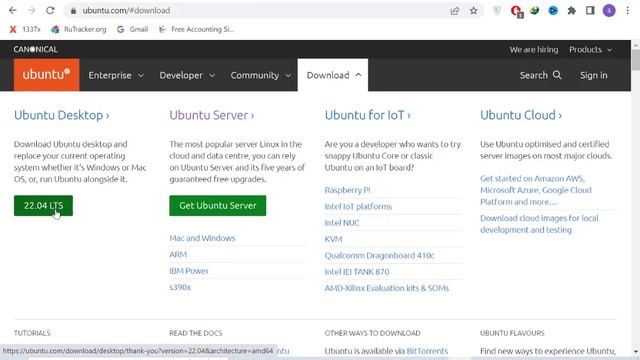This screenshot has width=640, height=360.
Task: Open the Intel IEI TANK 870 link
Action: click(x=357, y=271)
